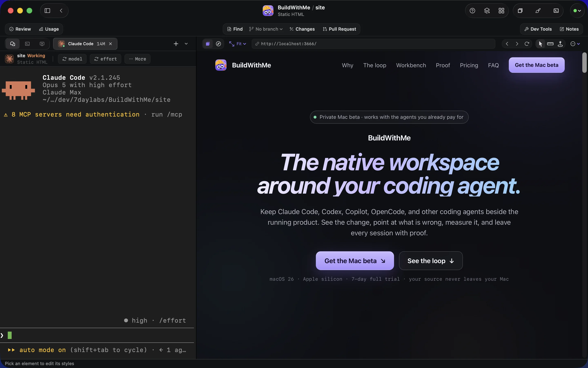Click the BuildWithMe app icon in title bar
Screen dimensions: 588x368
pos(268,10)
